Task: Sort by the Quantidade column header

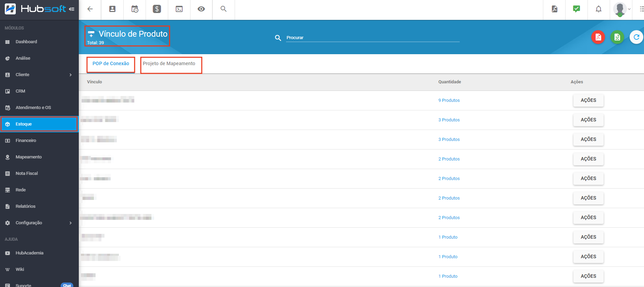Action: [449, 82]
